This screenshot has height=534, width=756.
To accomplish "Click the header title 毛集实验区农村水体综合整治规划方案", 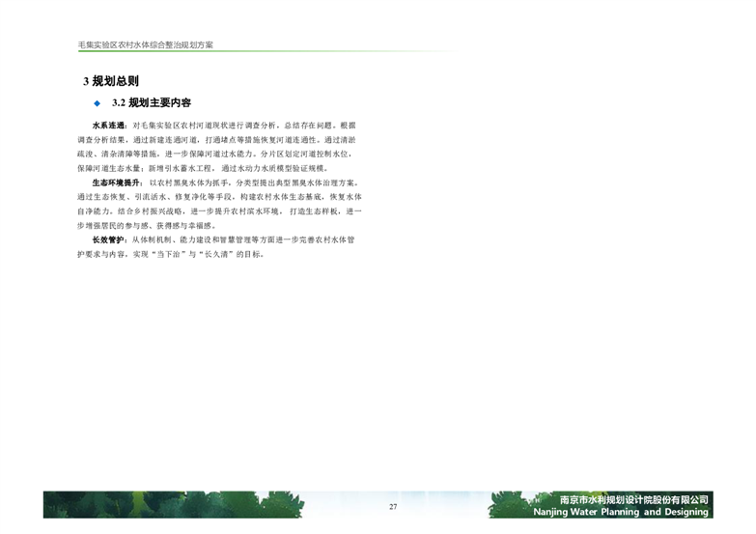I will click(145, 45).
